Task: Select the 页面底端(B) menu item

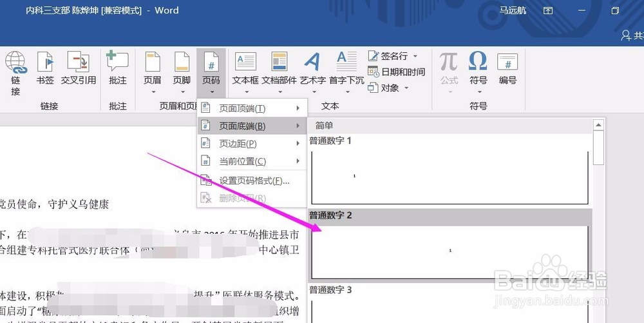Action: point(252,126)
